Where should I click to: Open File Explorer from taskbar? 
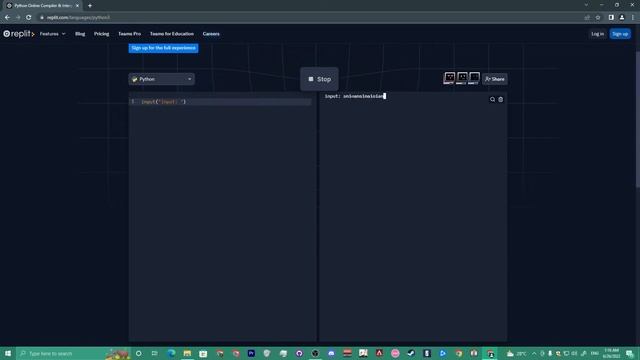[x=187, y=353]
